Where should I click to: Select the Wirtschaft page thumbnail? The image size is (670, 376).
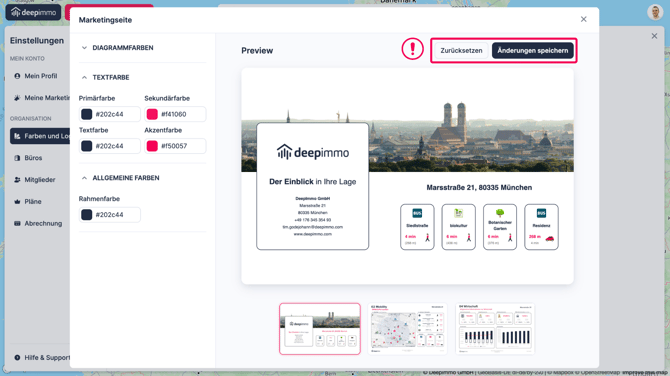tap(495, 329)
